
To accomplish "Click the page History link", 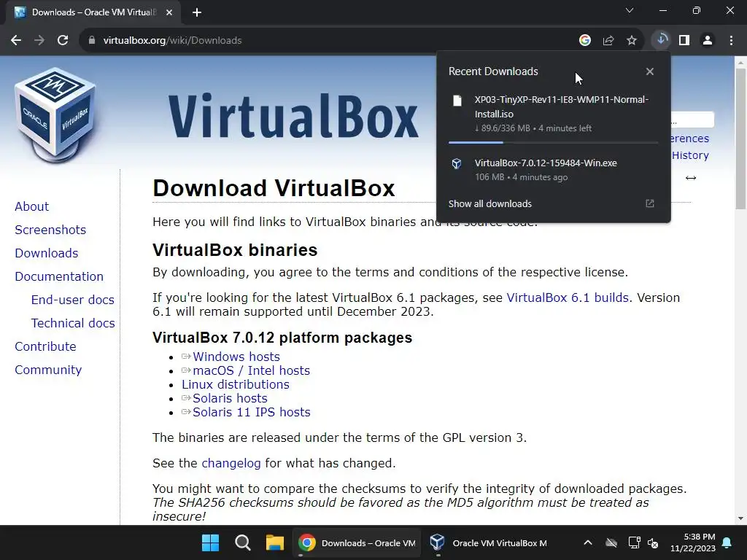I will click(690, 155).
